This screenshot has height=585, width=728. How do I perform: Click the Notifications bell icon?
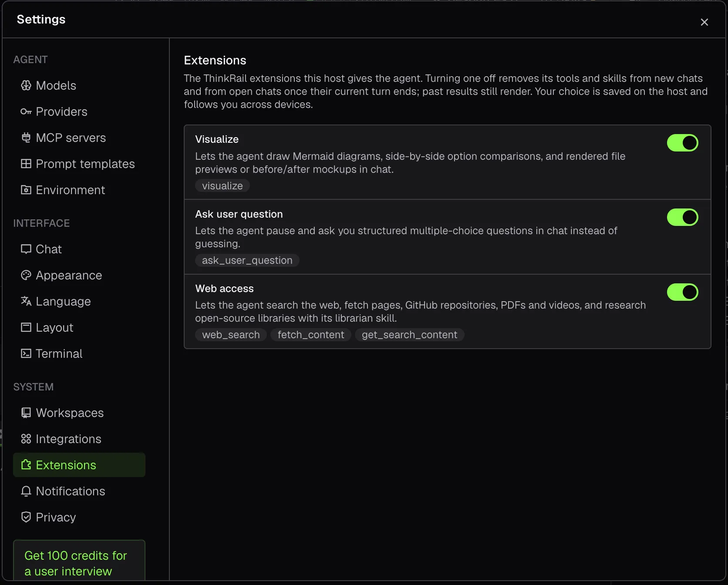26,491
